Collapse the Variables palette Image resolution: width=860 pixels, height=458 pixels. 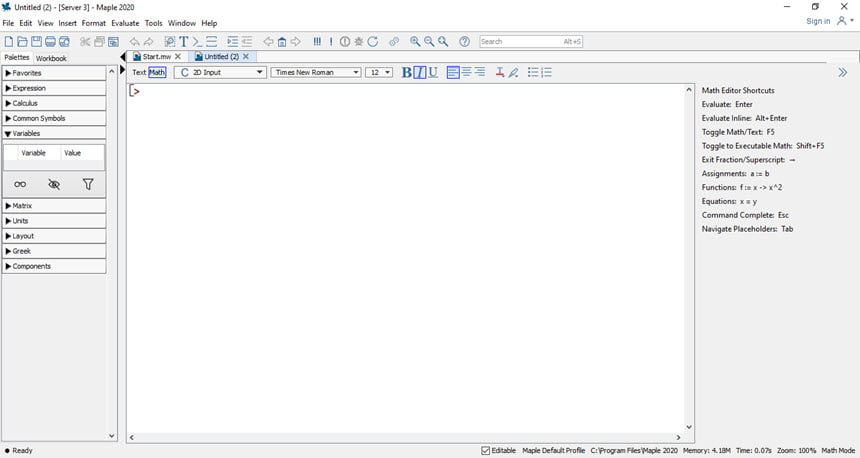[x=54, y=133]
